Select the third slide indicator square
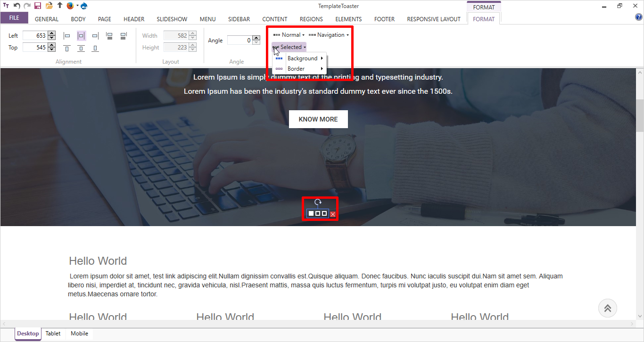The height and width of the screenshot is (342, 644). 324,214
